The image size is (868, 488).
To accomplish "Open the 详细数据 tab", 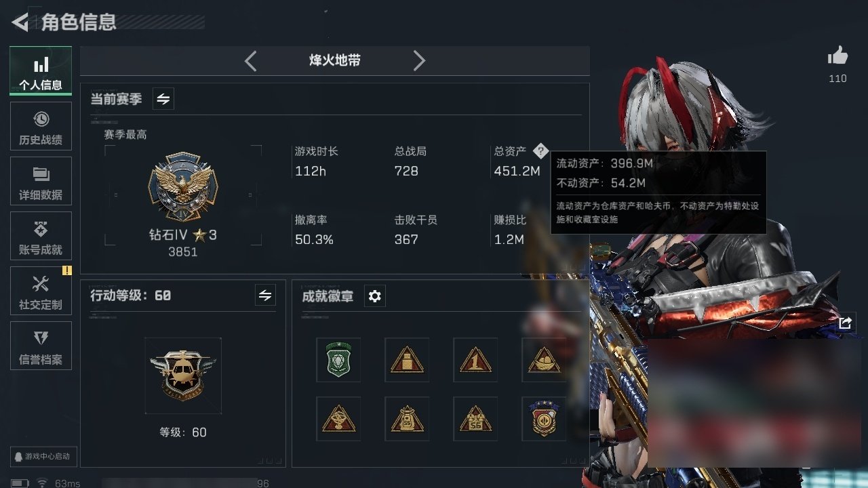I will coord(41,181).
